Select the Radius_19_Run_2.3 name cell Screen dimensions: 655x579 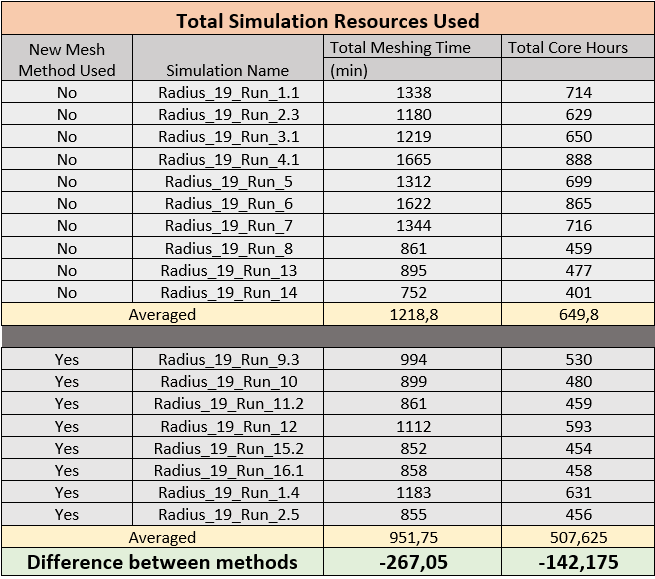[228, 114]
